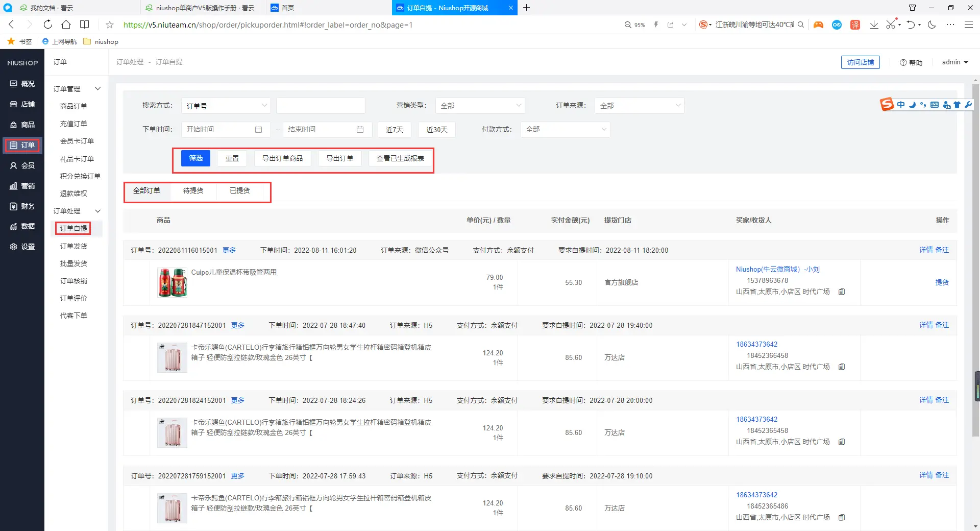
Task: Copy address icon for first order
Action: (x=842, y=292)
